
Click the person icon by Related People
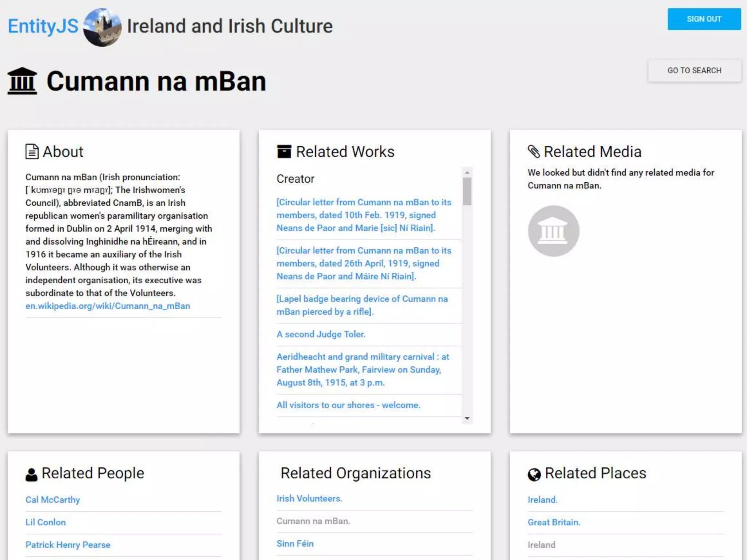31,474
